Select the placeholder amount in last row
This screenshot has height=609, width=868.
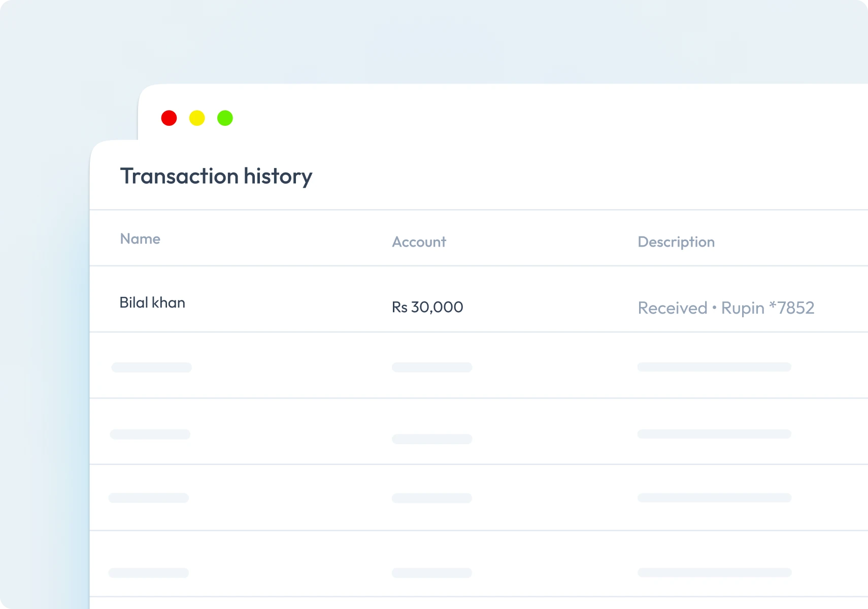(x=432, y=573)
